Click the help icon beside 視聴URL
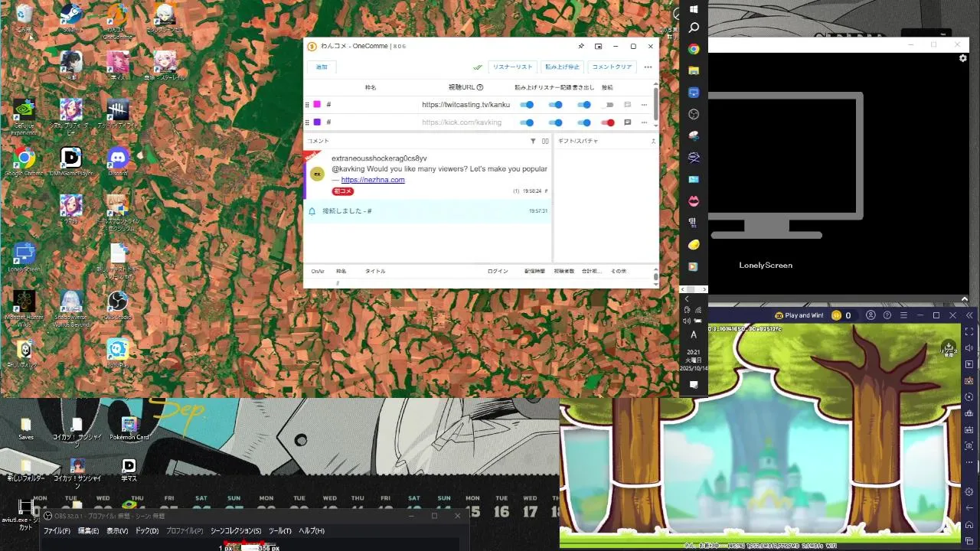 pyautogui.click(x=480, y=87)
